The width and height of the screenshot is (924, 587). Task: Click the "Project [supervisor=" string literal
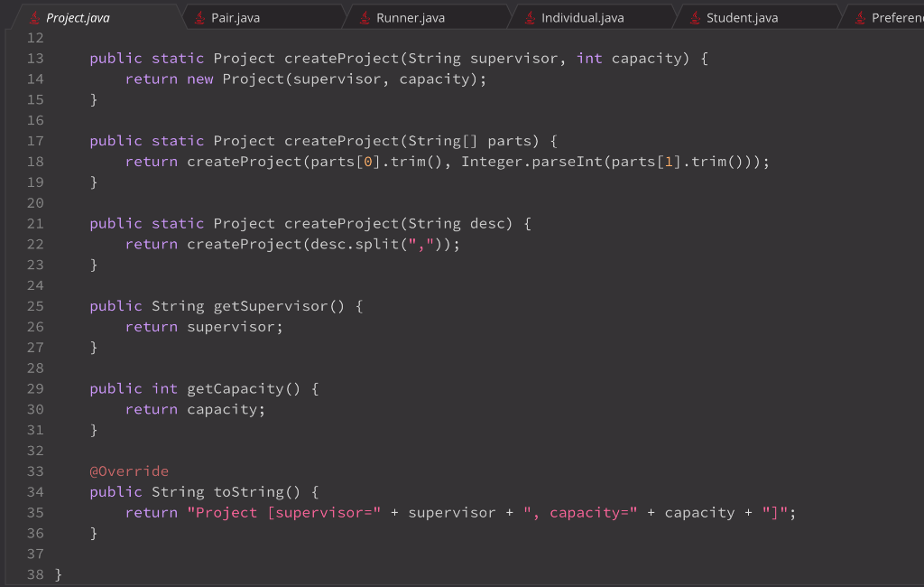pos(284,512)
